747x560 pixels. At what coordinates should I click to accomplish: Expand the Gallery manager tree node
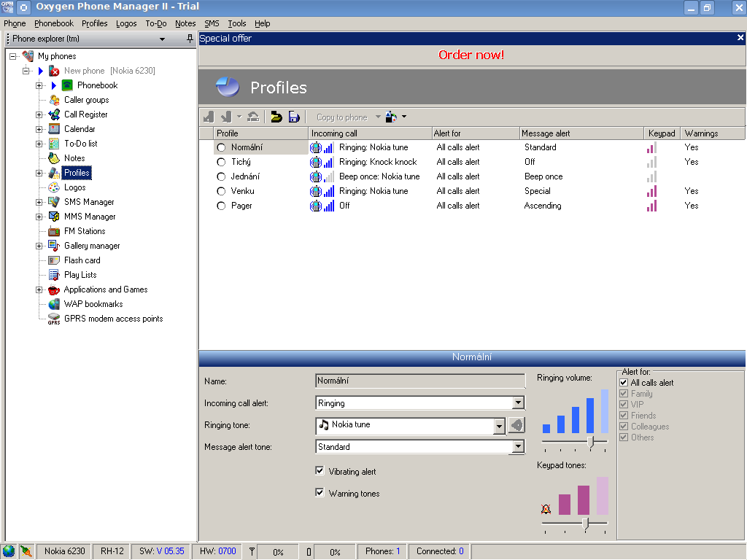point(39,246)
